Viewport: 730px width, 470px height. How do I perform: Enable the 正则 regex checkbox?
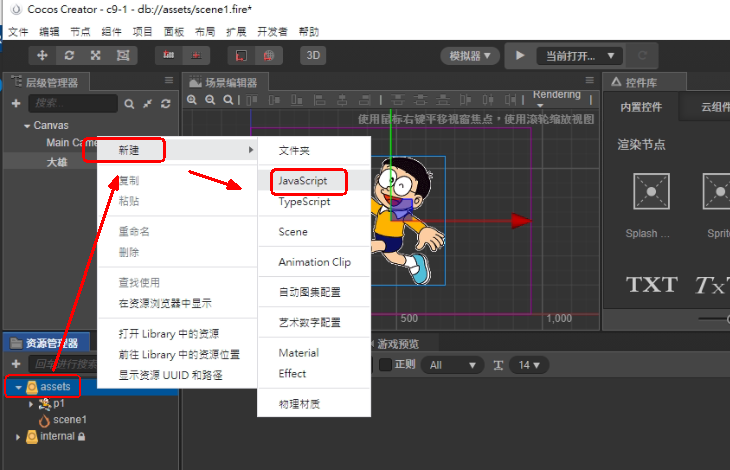(385, 365)
